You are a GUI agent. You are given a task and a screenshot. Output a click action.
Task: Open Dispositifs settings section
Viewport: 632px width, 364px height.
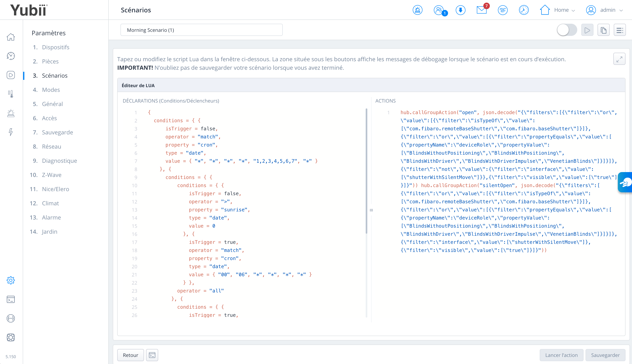point(56,47)
